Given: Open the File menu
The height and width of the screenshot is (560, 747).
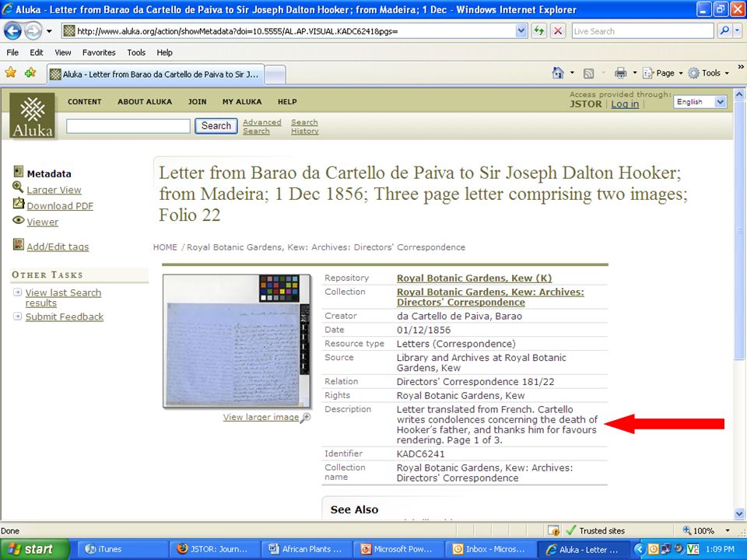Looking at the screenshot, I should pos(12,52).
